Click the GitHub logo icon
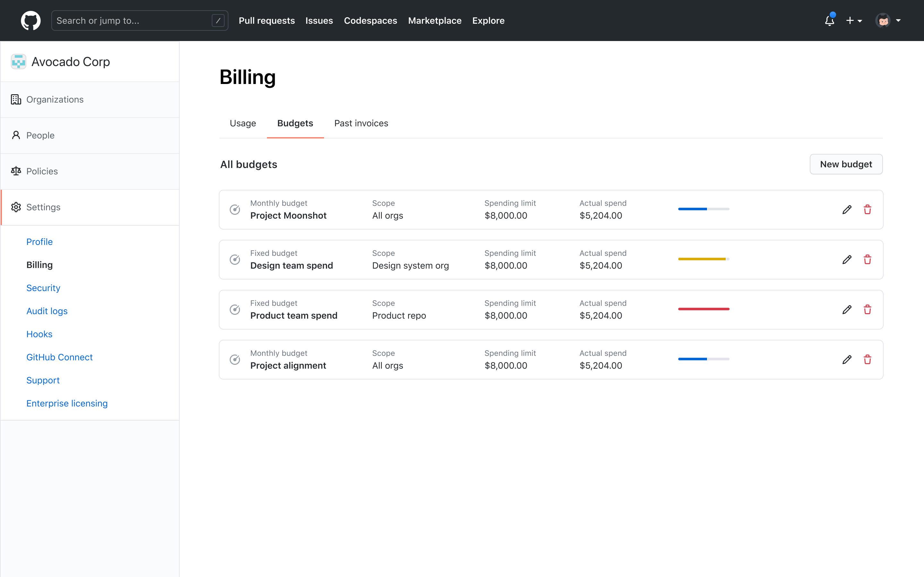Screen dimensions: 924x577 coord(30,20)
